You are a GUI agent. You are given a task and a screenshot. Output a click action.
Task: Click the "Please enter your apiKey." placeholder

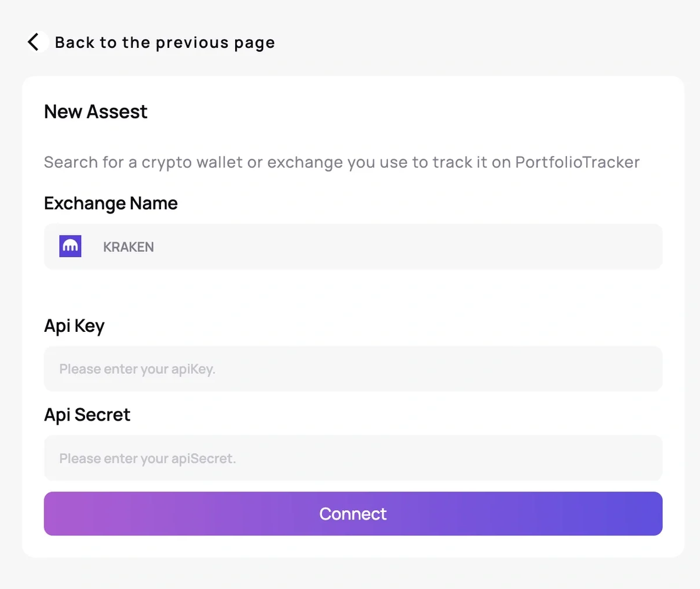pos(137,369)
